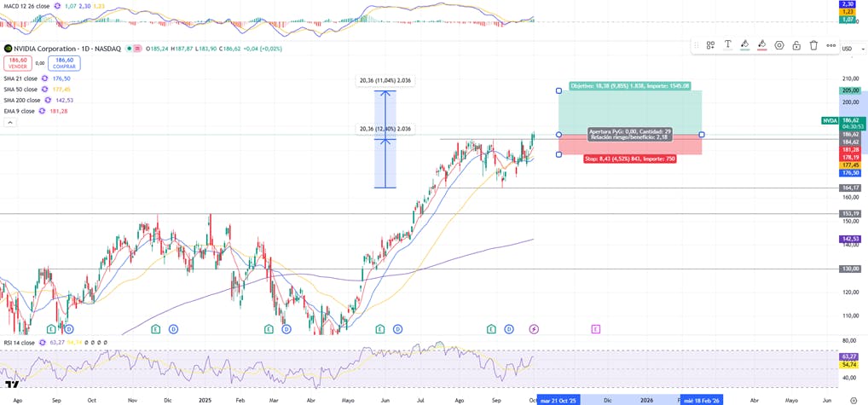Click the 20,36 (12,40%) price range label

[x=386, y=129]
